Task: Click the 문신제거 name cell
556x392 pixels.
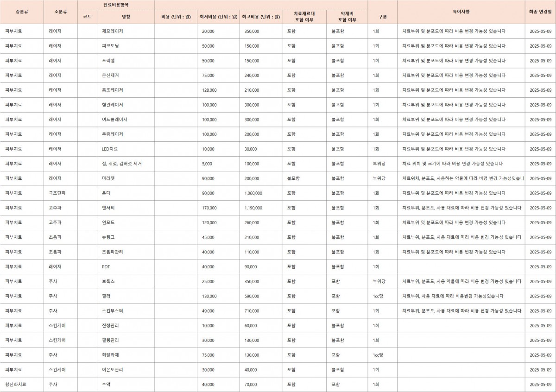Action: point(110,75)
